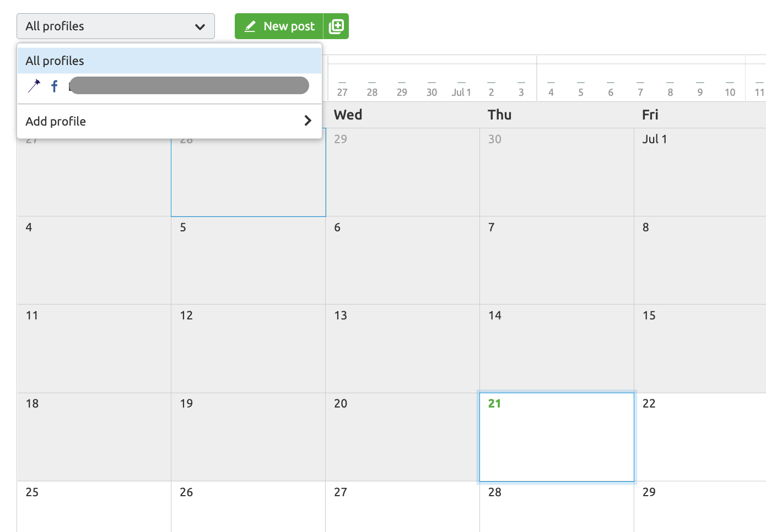Click the magic wand icon beside Facebook
This screenshot has height=532, width=766.
point(34,85)
